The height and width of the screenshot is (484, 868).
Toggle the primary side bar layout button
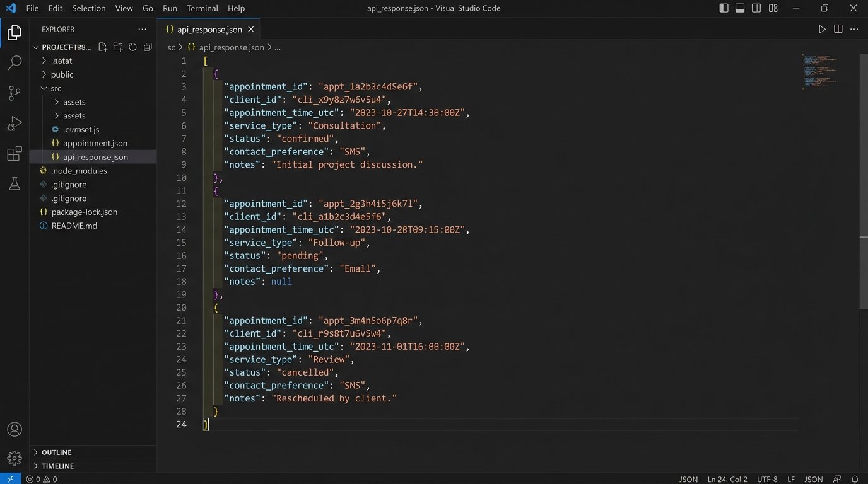(724, 8)
